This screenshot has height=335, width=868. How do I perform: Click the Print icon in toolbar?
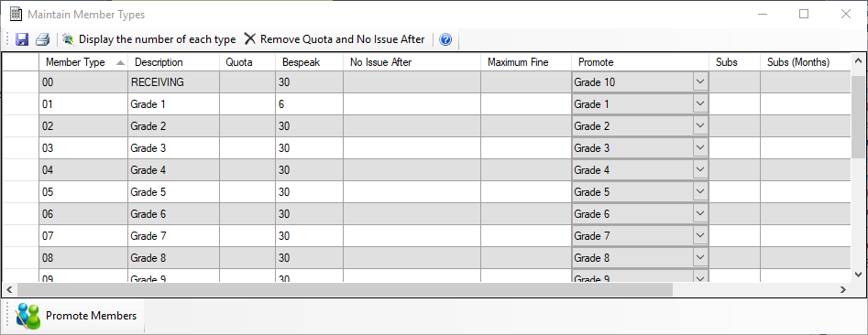pyautogui.click(x=43, y=39)
